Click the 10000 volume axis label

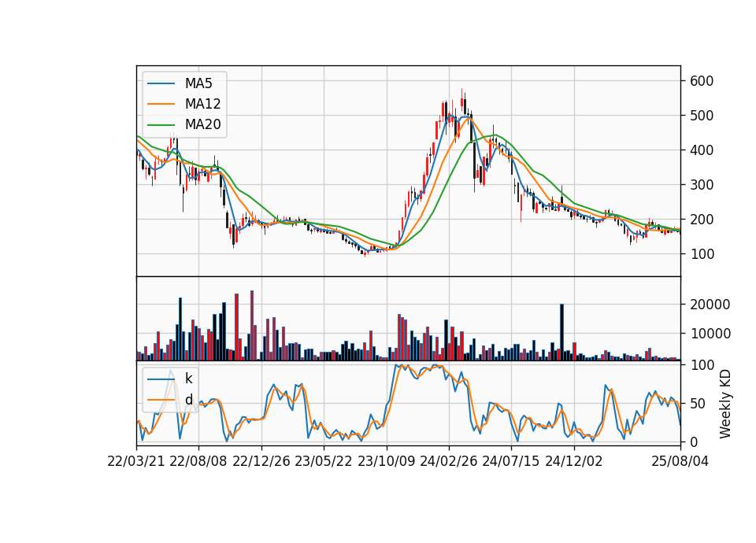coord(710,334)
